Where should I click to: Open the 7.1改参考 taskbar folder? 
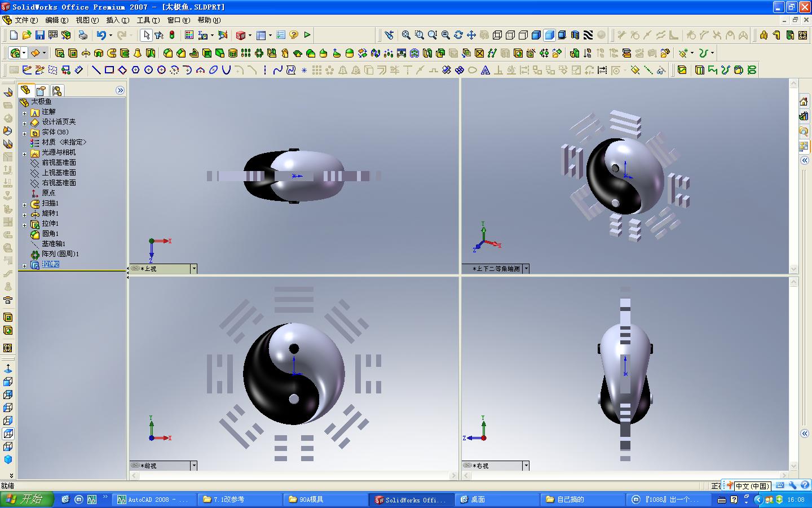(240, 500)
